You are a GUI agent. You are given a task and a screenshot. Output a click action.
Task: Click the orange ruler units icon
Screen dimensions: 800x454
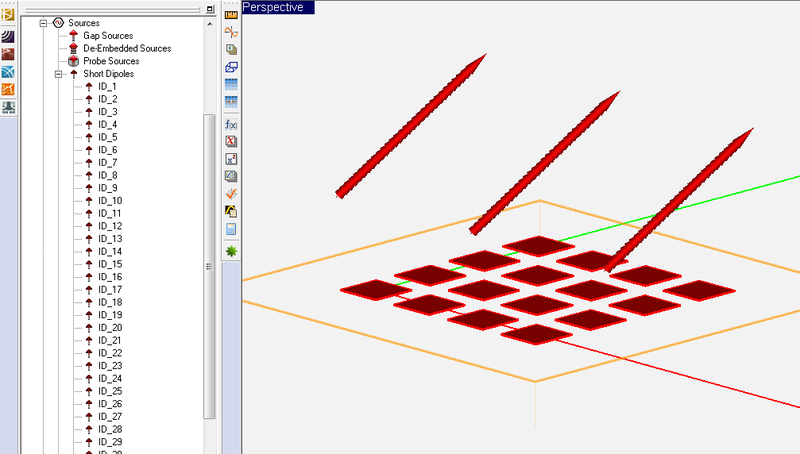(x=231, y=15)
